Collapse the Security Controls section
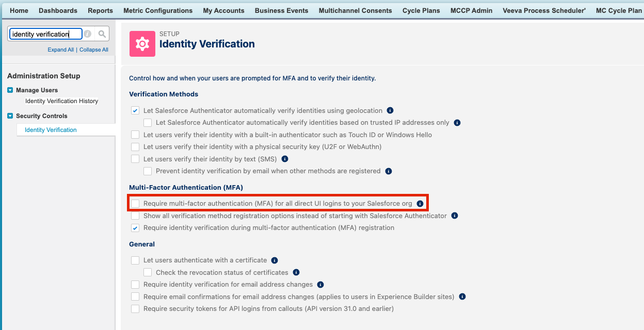644x330 pixels. click(x=10, y=116)
